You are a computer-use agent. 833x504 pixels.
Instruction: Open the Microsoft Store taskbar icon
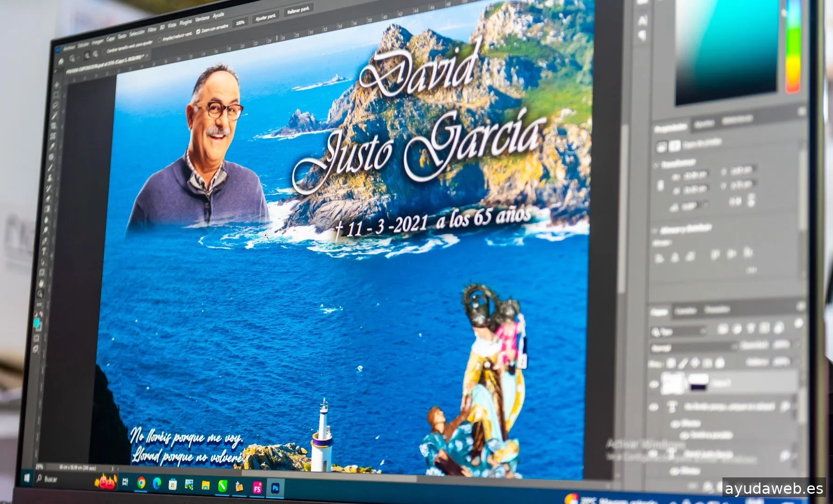pos(173,484)
